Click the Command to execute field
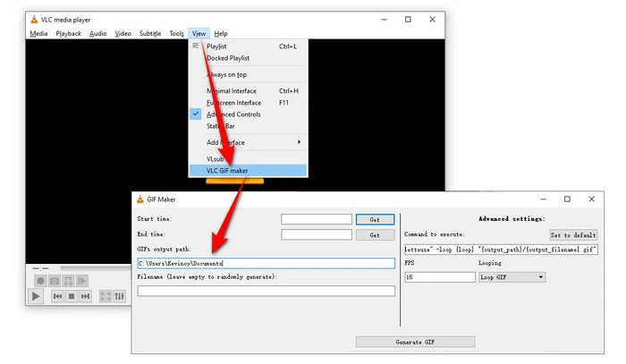Screen dimensions: 626x364 tap(501, 250)
